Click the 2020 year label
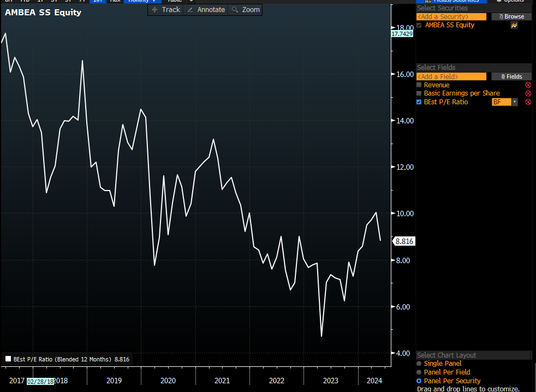Image resolution: width=536 pixels, height=392 pixels. (168, 381)
